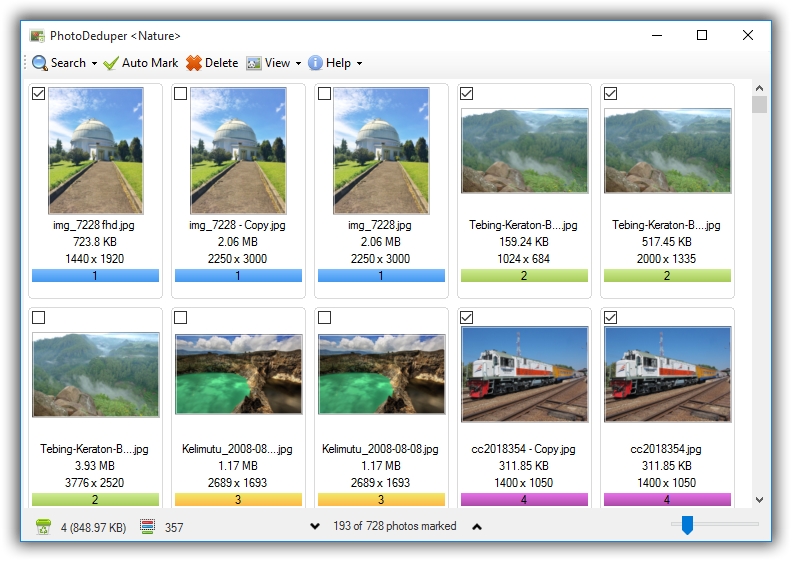Screen dimensions: 792x562
Task: Click the Auto Mark green checkmark icon
Action: (x=111, y=63)
